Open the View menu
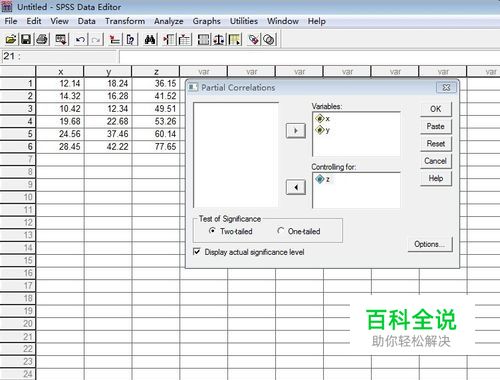The height and width of the screenshot is (380, 500). coord(59,21)
